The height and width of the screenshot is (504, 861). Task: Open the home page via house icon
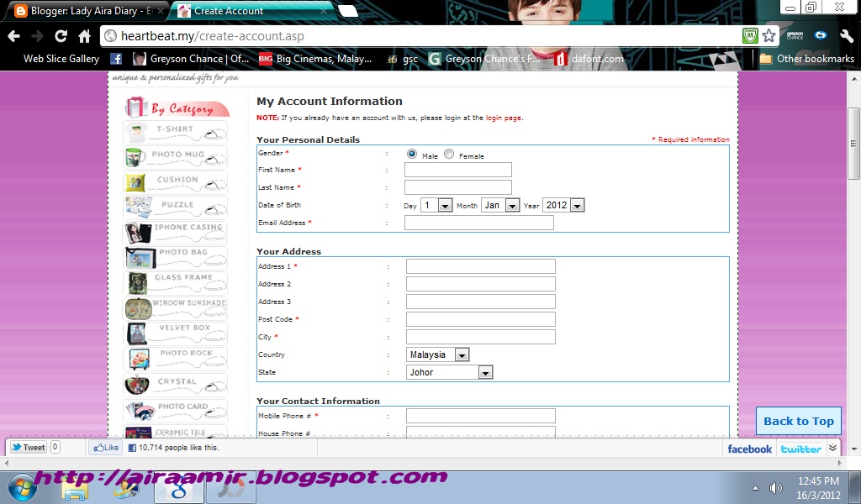point(84,36)
